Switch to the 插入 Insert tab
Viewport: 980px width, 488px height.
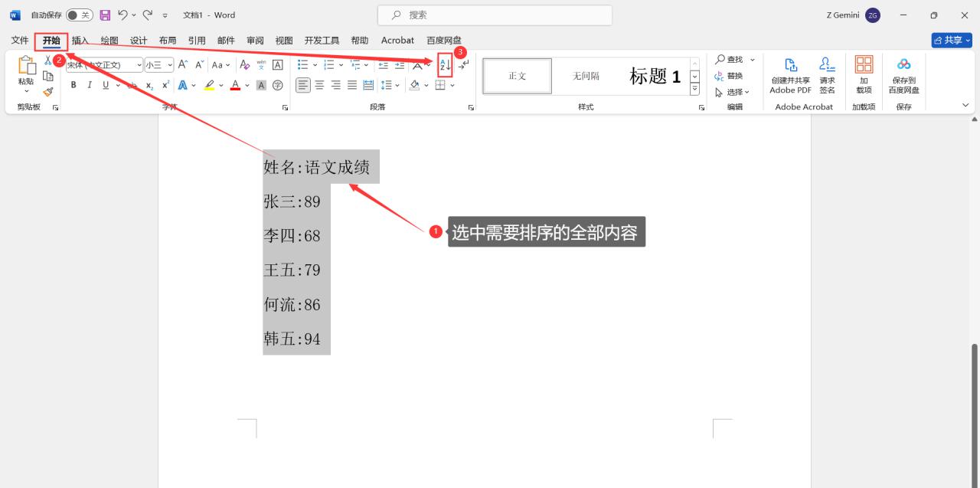80,41
